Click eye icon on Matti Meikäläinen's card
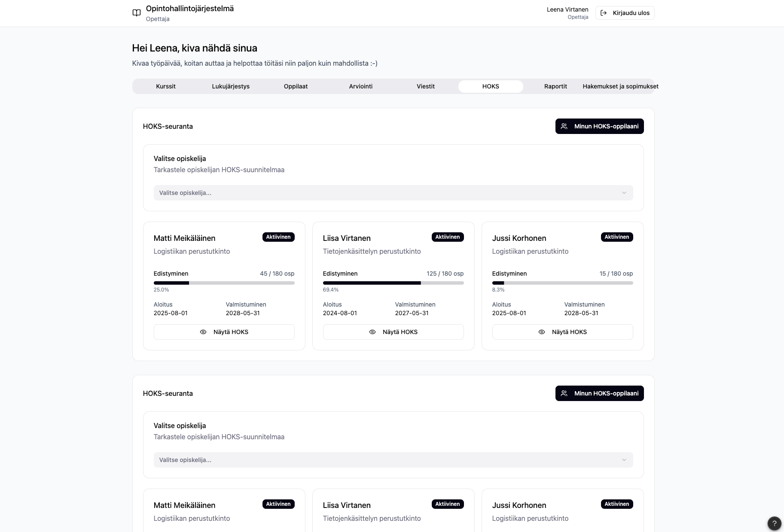This screenshot has width=784, height=532. (x=203, y=332)
